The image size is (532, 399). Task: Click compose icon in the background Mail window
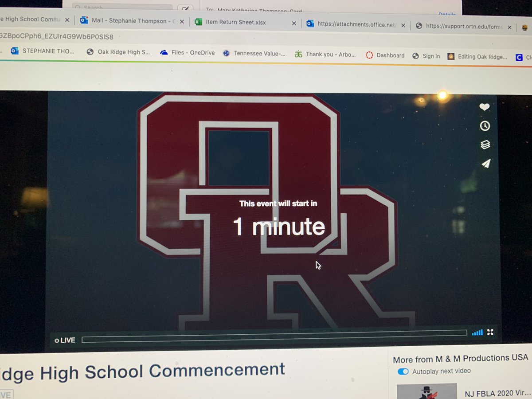[x=185, y=9]
